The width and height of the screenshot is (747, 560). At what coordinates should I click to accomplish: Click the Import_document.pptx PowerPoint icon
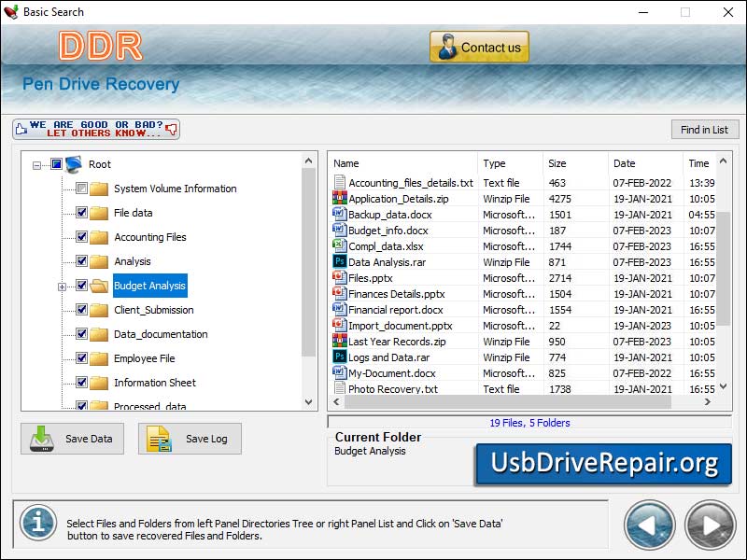(339, 325)
